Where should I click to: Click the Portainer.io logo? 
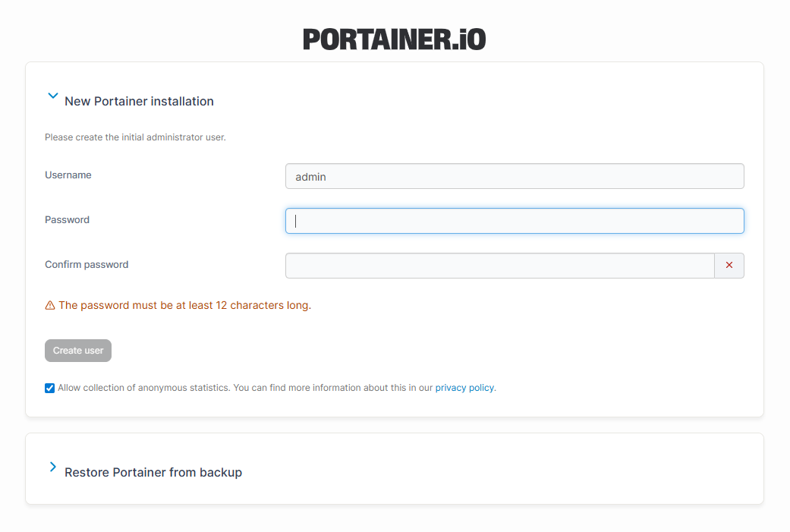(394, 39)
